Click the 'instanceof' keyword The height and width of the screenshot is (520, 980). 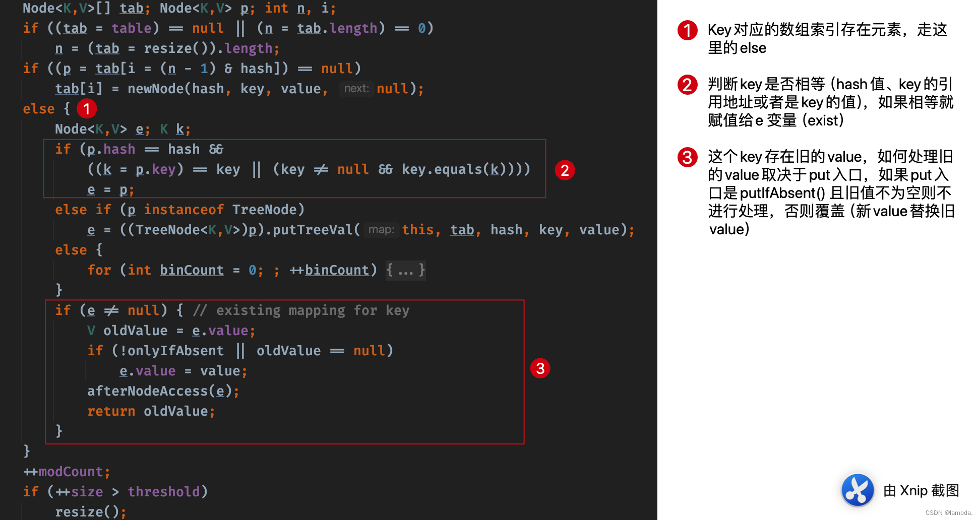click(x=184, y=210)
